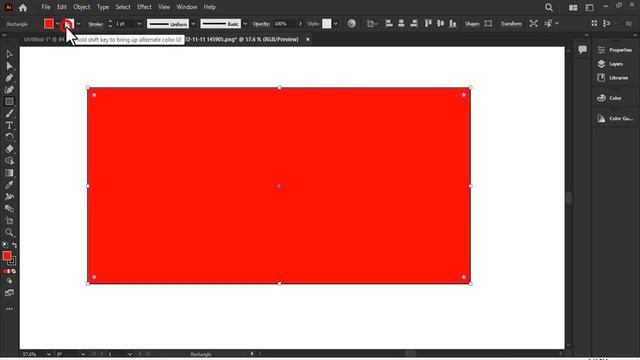Open stroke weight dropdown
The image size is (640, 360).
tap(139, 24)
